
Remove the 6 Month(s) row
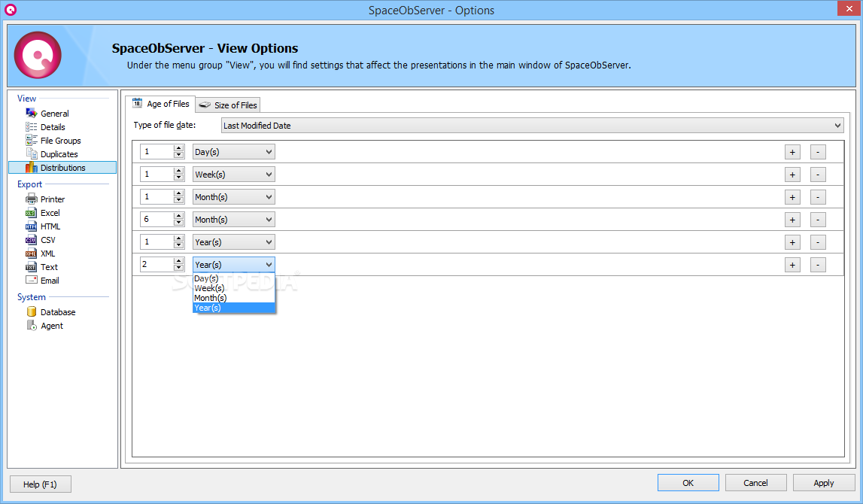(818, 220)
